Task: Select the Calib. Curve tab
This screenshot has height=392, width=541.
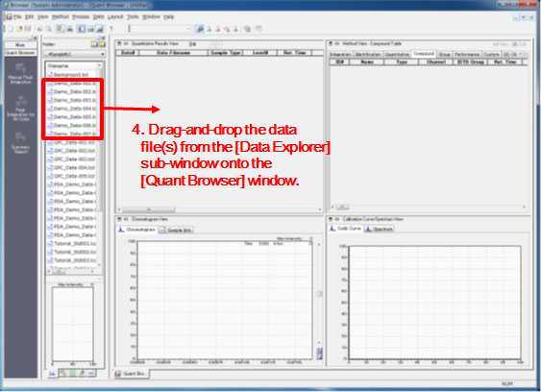Action: 345,229
